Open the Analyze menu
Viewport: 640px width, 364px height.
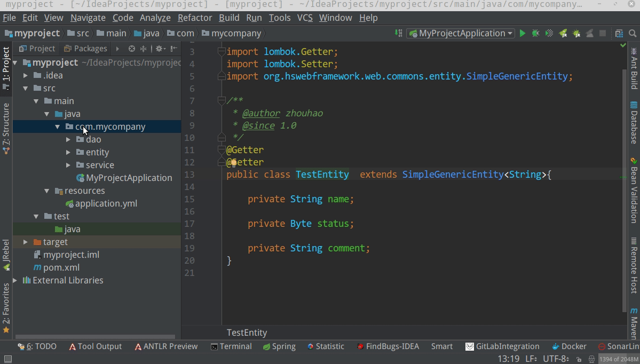(x=155, y=18)
